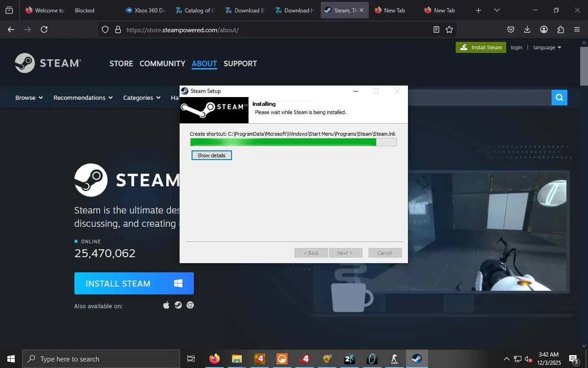
Task: Click Show details in Steam Setup
Action: point(212,155)
